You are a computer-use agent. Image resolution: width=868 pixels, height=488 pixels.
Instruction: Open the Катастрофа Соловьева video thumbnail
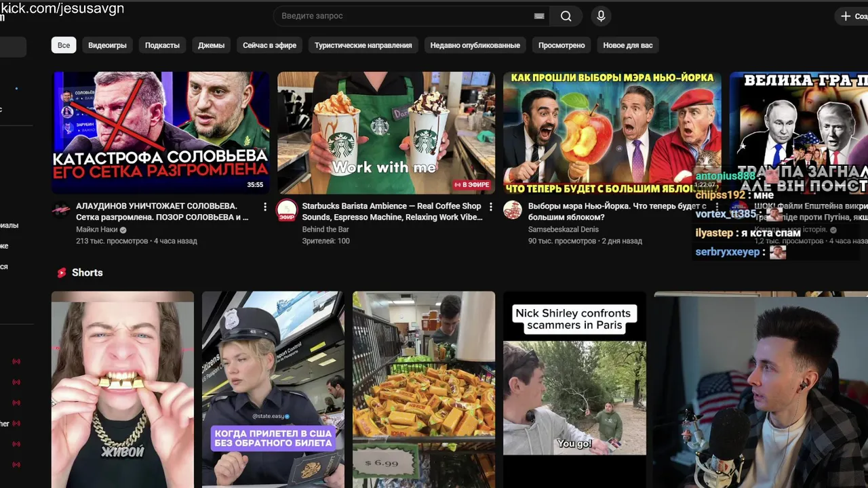(161, 133)
